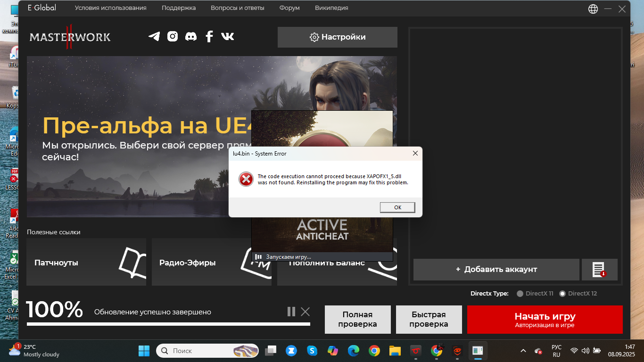Close the lu4.bin System Error dialog

pyautogui.click(x=415, y=153)
